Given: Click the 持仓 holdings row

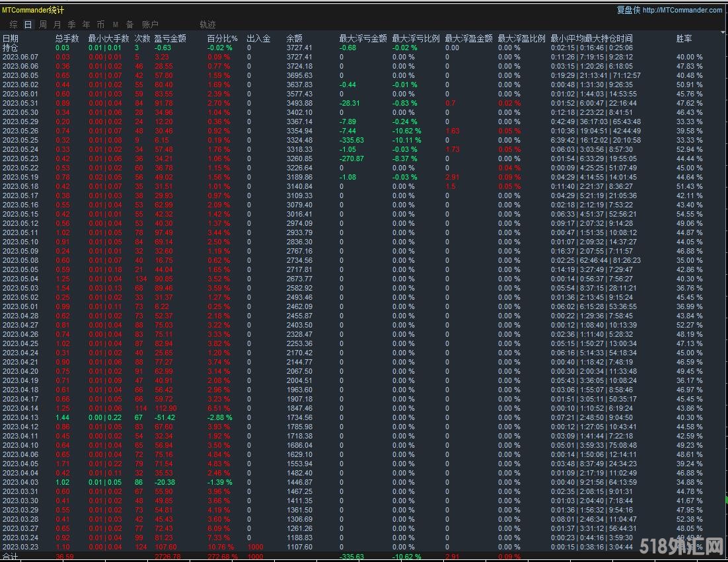Looking at the screenshot, I should pos(11,48).
